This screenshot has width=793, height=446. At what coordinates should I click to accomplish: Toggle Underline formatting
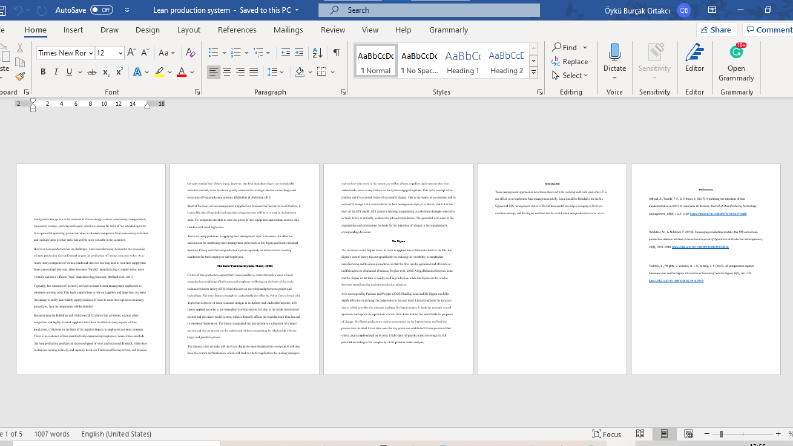pos(69,72)
